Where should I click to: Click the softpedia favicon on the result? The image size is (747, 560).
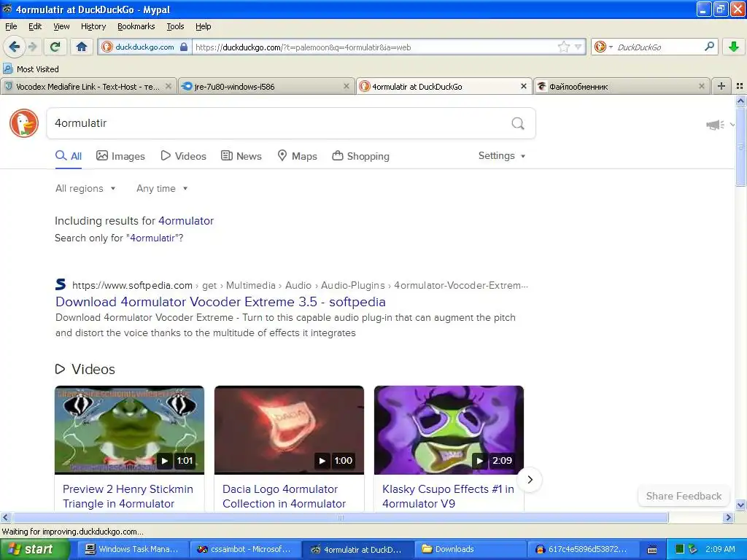[61, 284]
